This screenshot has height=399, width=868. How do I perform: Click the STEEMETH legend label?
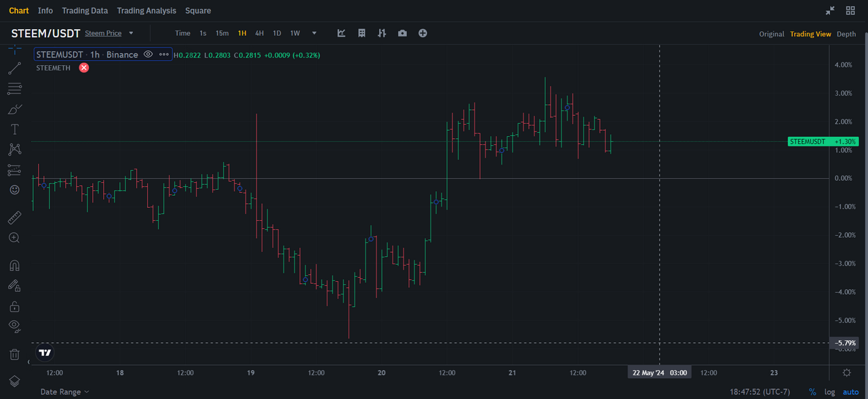pyautogui.click(x=53, y=68)
